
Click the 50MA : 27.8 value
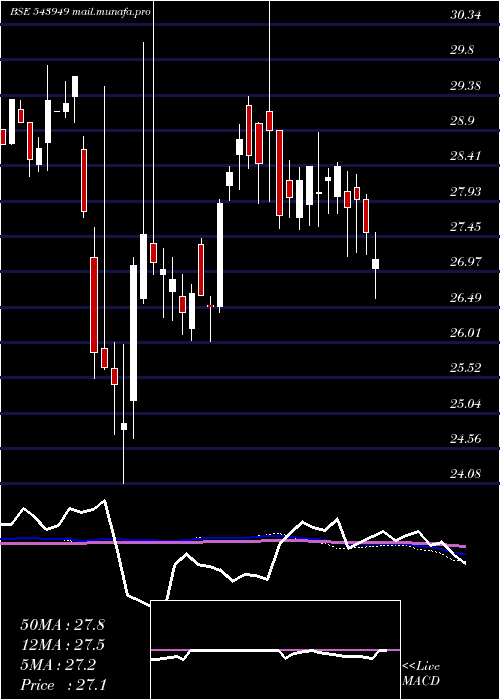(x=62, y=625)
